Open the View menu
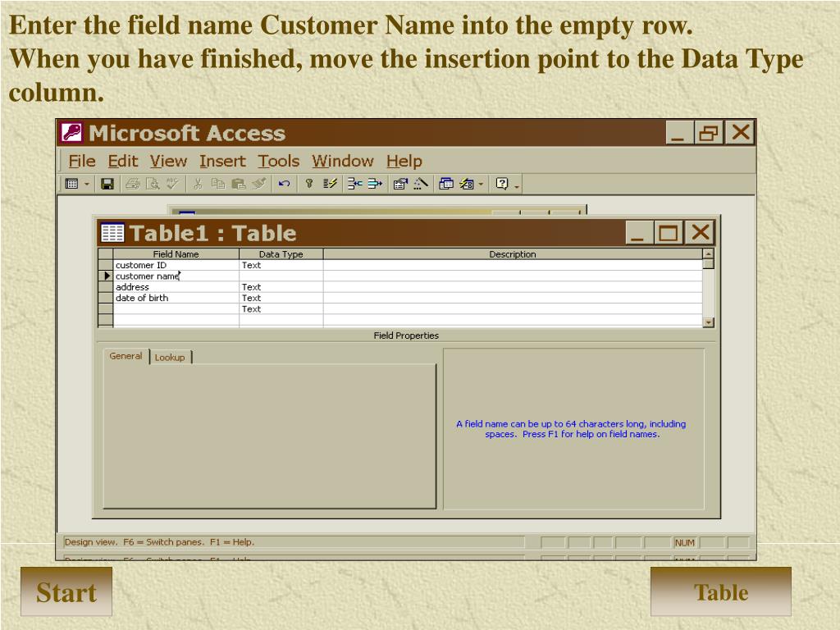The height and width of the screenshot is (630, 840). pos(168,161)
